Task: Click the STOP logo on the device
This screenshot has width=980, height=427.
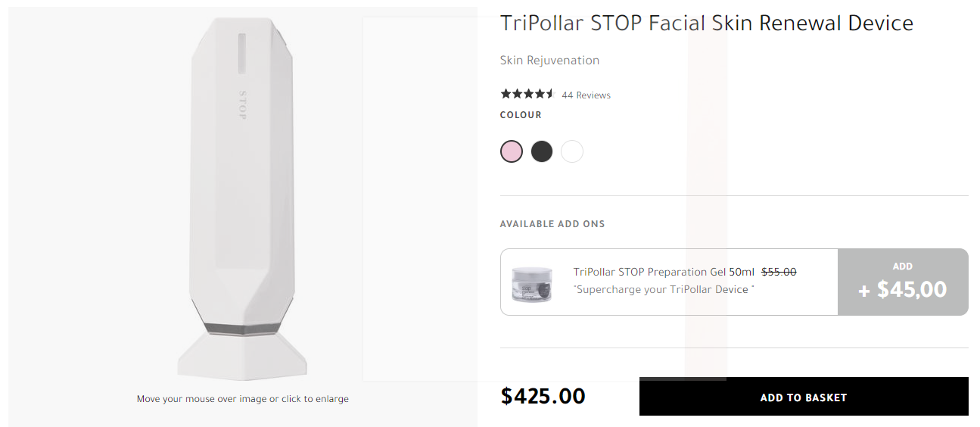Action: [243, 105]
